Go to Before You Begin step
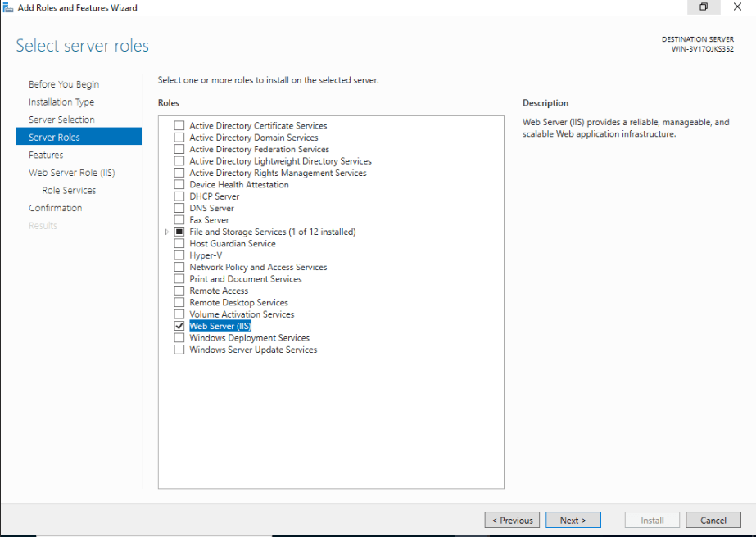756x537 pixels. (64, 84)
